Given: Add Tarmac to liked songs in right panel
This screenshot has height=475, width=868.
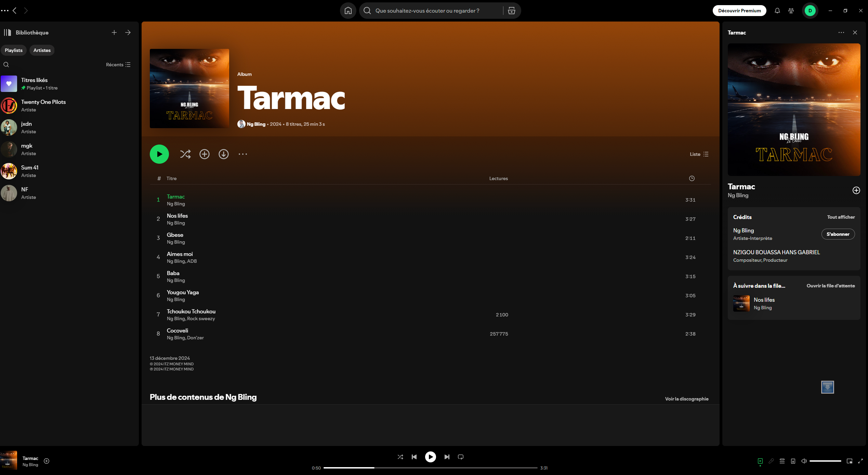Looking at the screenshot, I should [x=856, y=190].
